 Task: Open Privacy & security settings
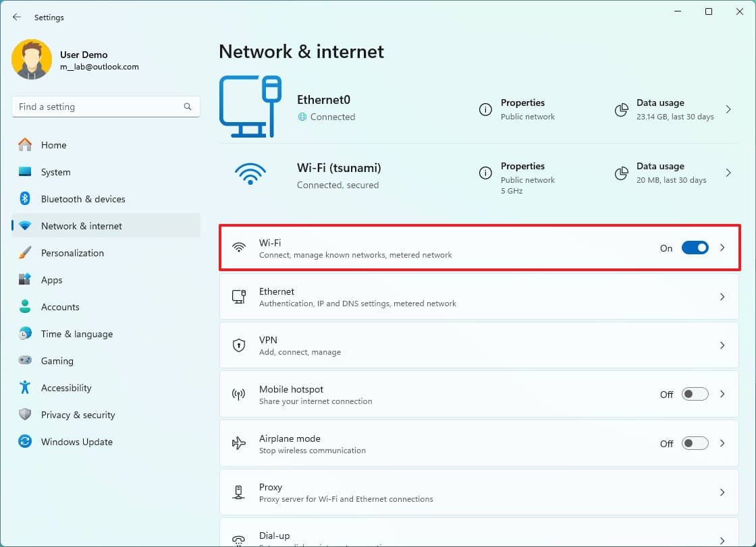click(x=78, y=415)
